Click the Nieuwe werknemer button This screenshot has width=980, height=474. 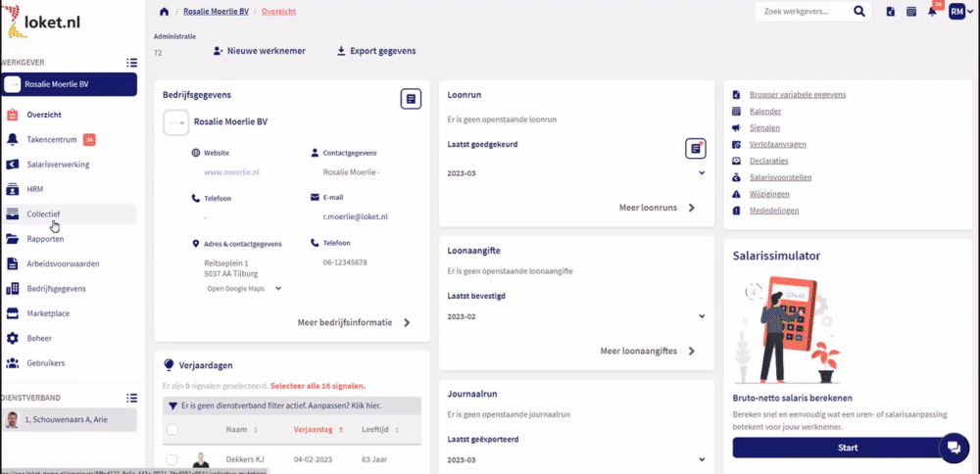tap(260, 51)
